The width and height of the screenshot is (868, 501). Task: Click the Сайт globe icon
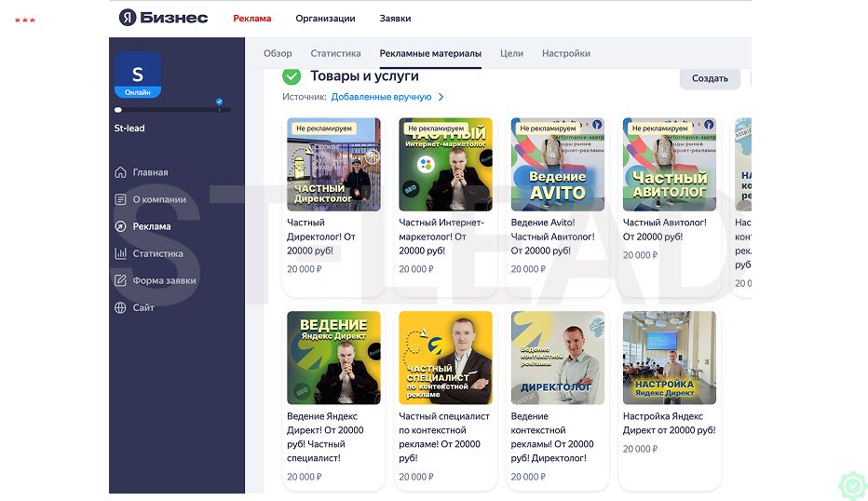click(x=120, y=308)
